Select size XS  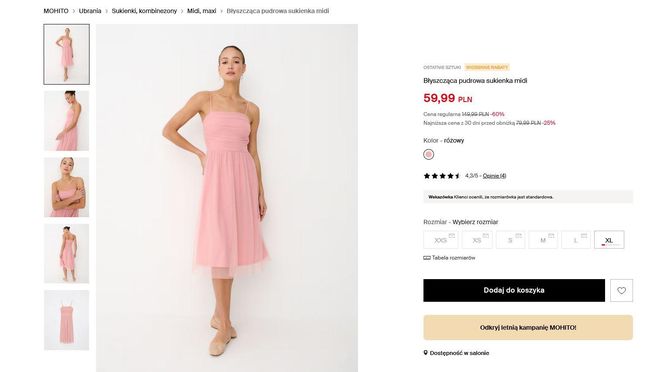[477, 240]
